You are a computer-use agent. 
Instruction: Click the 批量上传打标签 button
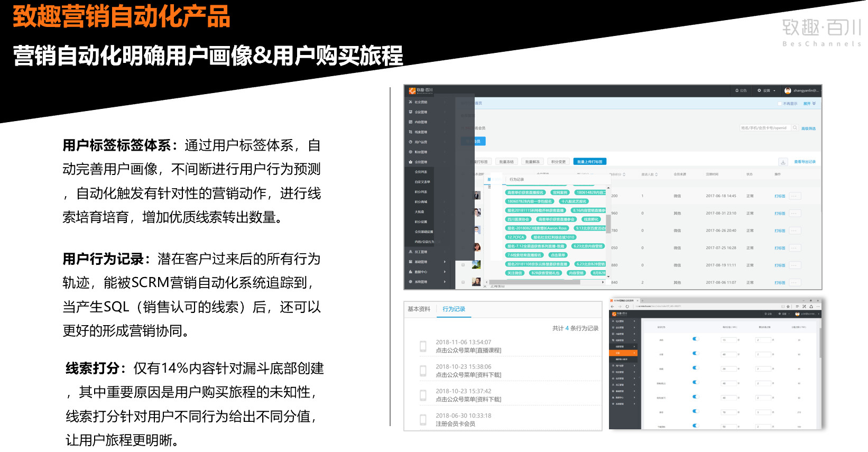pos(590,162)
